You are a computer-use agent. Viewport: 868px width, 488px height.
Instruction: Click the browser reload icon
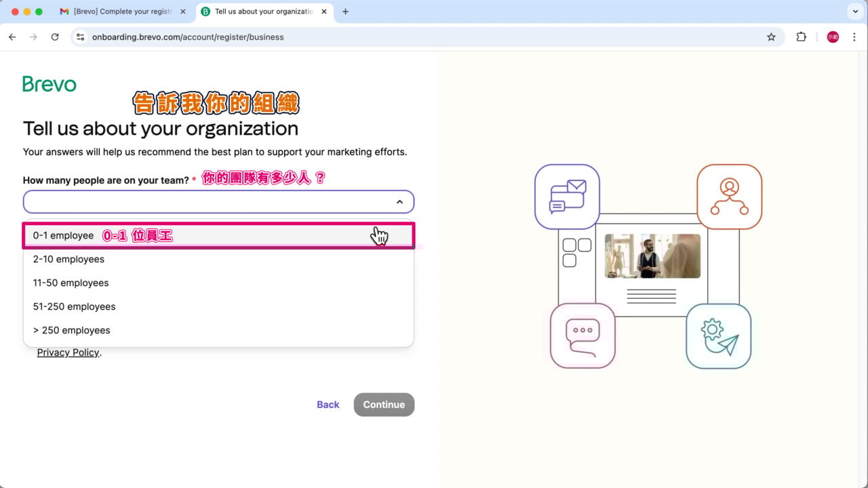tap(55, 37)
